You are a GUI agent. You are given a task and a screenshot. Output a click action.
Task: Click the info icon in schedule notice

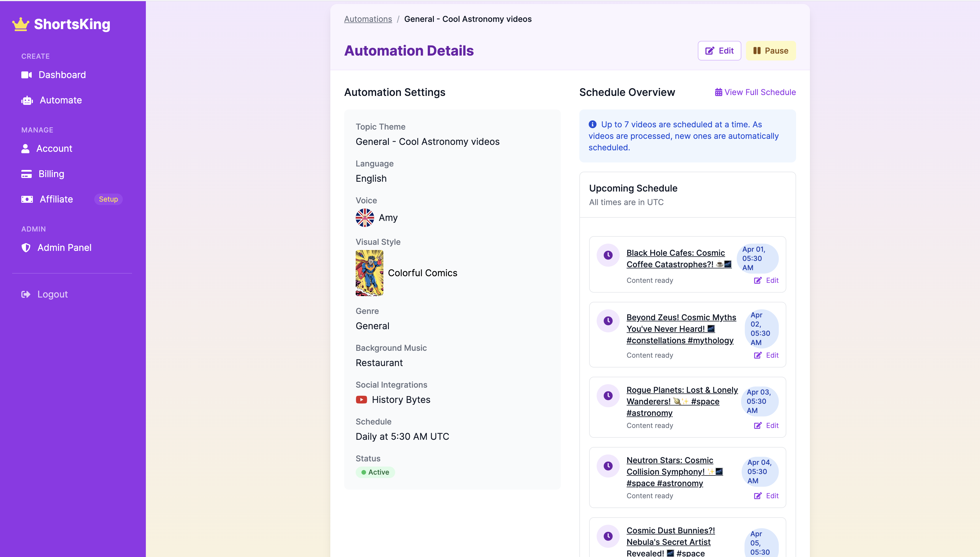593,124
